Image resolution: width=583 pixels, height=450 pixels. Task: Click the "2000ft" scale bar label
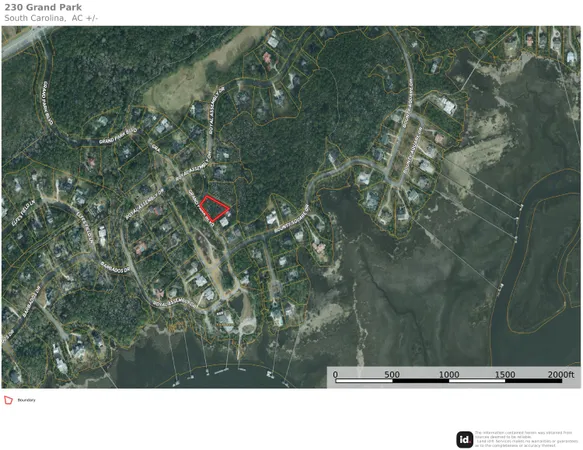pyautogui.click(x=561, y=374)
